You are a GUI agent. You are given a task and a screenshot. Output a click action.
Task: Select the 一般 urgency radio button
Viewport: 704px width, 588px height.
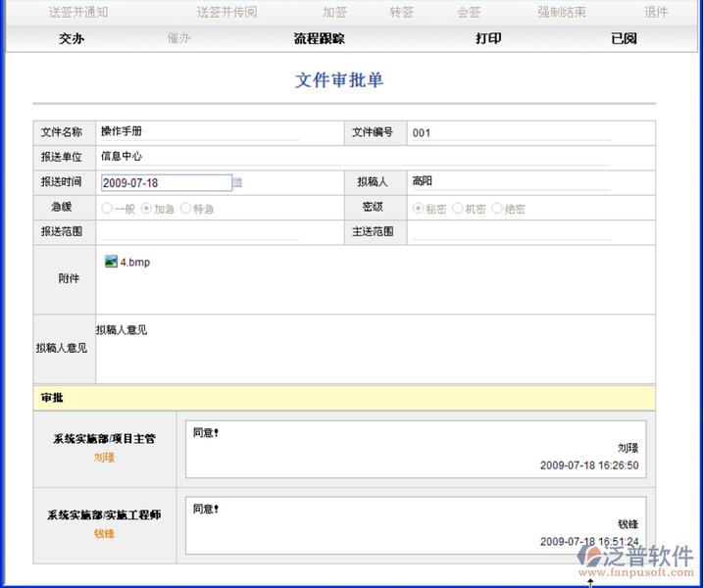(x=107, y=209)
